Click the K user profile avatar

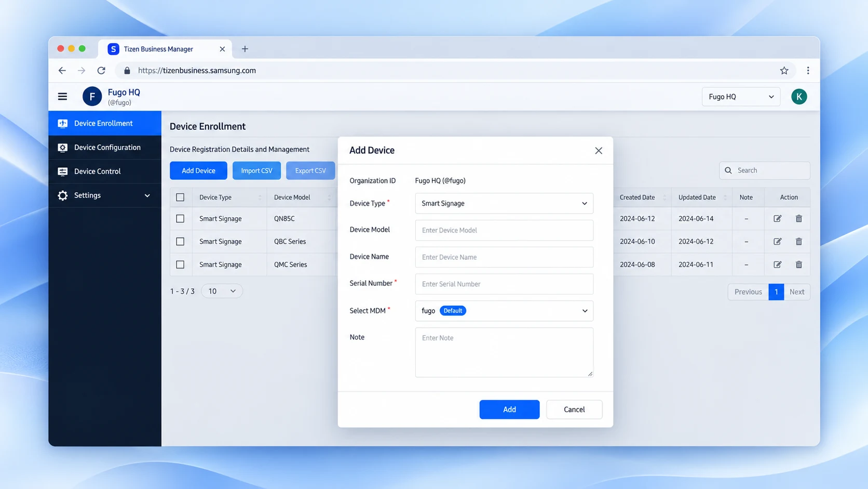point(799,97)
